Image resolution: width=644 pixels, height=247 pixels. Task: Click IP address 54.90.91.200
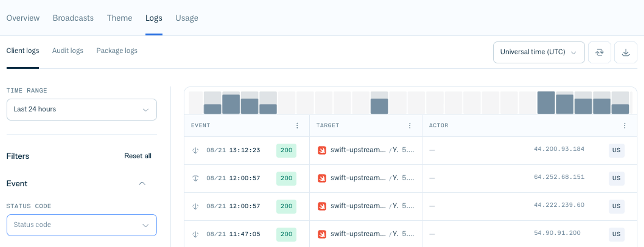pyautogui.click(x=557, y=233)
